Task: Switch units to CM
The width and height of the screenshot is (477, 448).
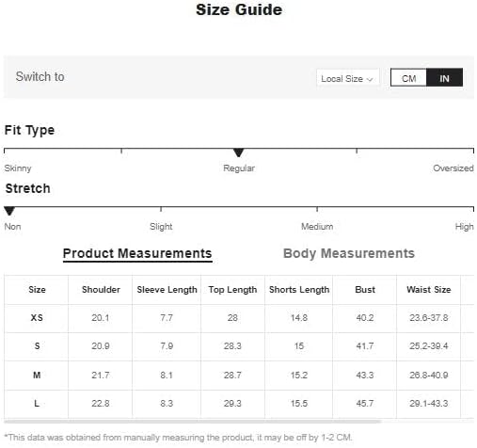Action: 408,77
